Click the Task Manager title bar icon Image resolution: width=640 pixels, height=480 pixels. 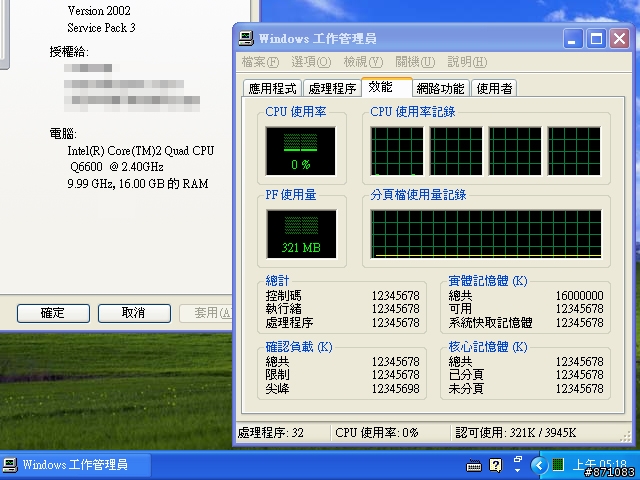pyautogui.click(x=246, y=38)
